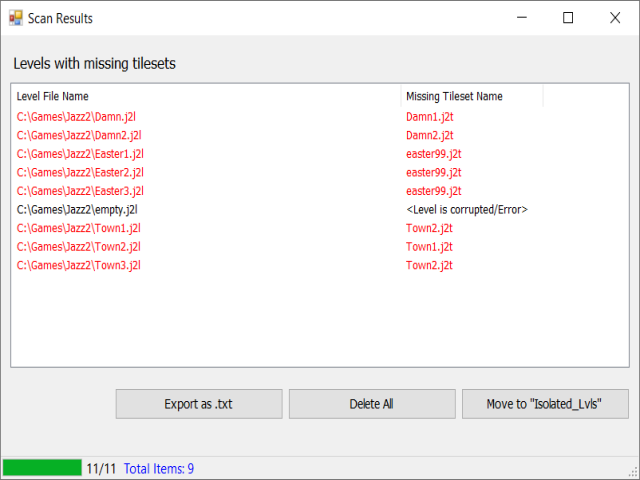Screen dimensions: 640x480
Task: Click easter99.j2t cell in Easter1 row
Action: (x=433, y=154)
